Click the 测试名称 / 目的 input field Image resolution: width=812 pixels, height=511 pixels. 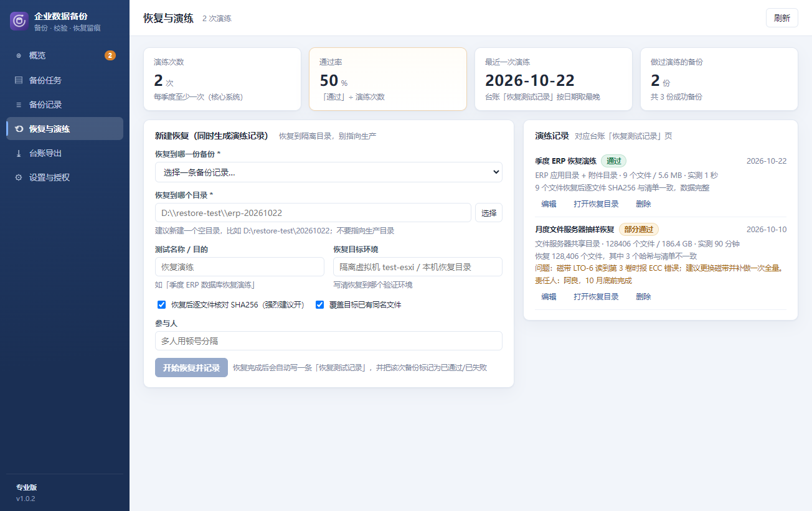click(240, 267)
